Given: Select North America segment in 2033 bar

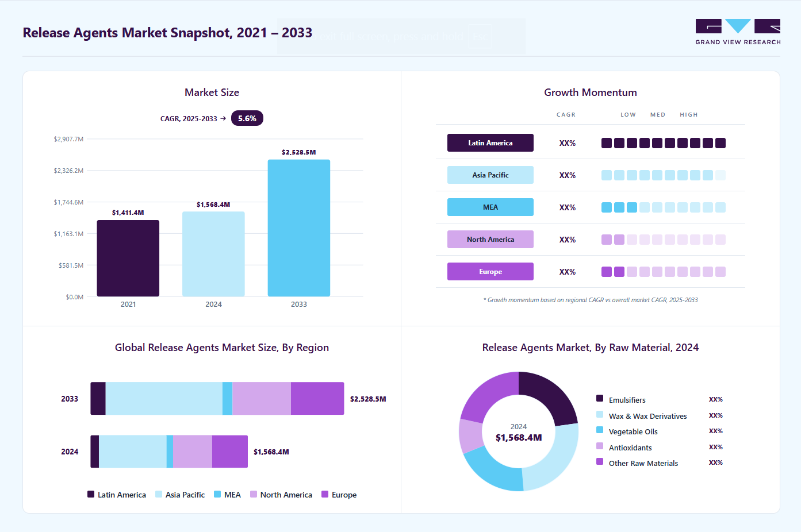Looking at the screenshot, I should point(262,399).
